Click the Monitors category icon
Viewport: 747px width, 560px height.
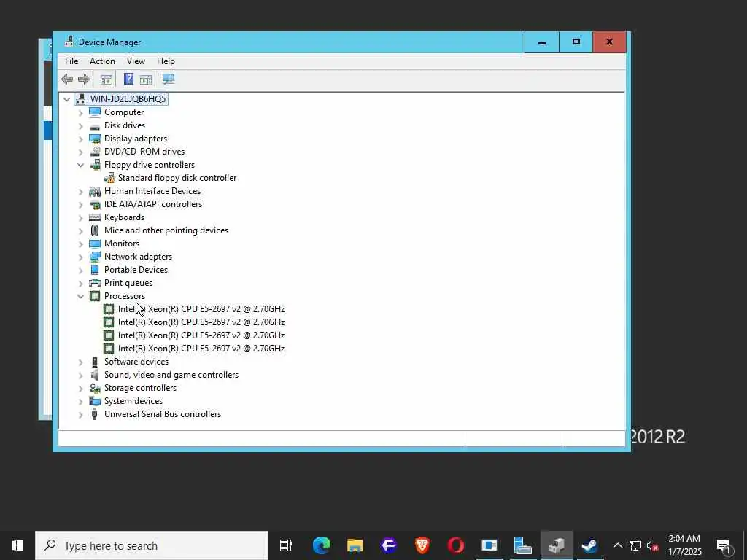click(95, 244)
